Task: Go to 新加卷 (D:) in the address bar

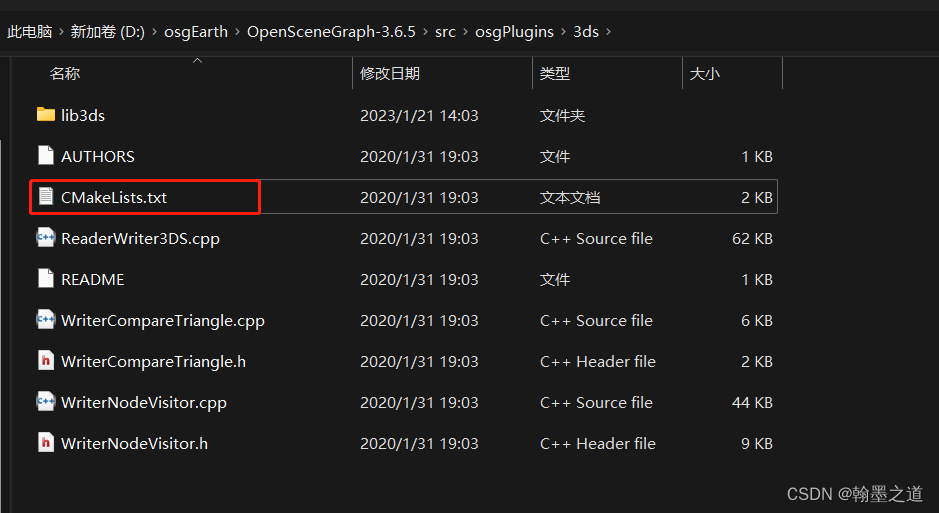Action: [x=108, y=32]
